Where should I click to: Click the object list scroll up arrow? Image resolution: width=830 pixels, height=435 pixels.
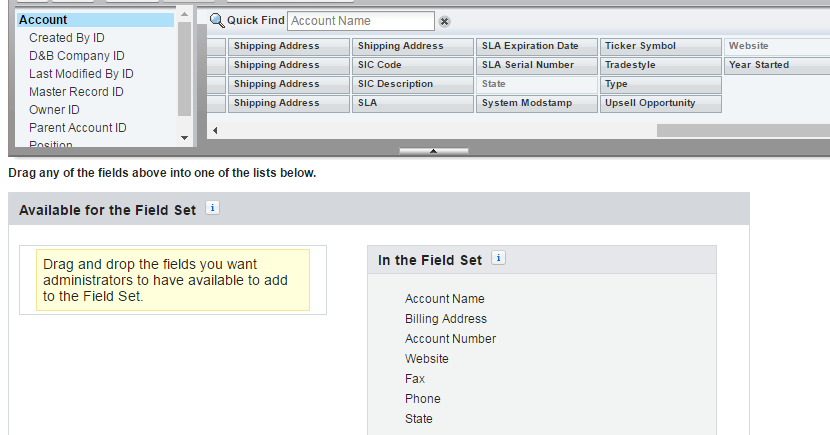(x=184, y=14)
